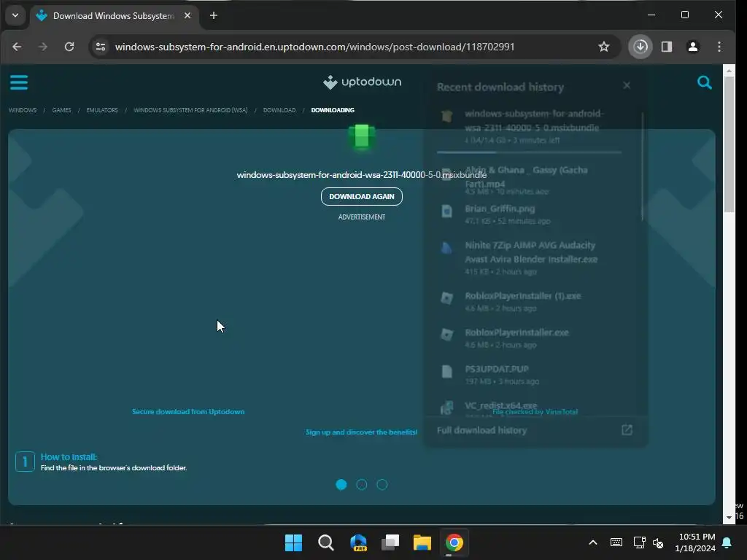The width and height of the screenshot is (747, 560).
Task: Click the green Android app icon
Action: tap(362, 137)
